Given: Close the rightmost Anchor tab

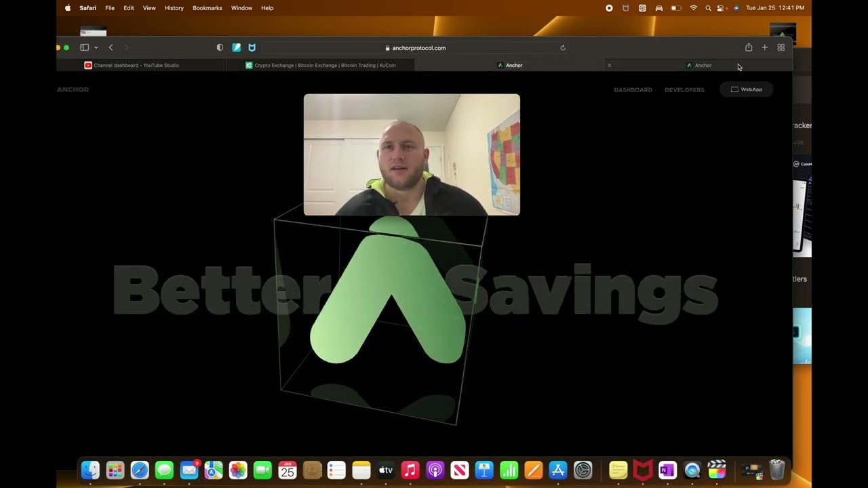Looking at the screenshot, I should point(610,65).
